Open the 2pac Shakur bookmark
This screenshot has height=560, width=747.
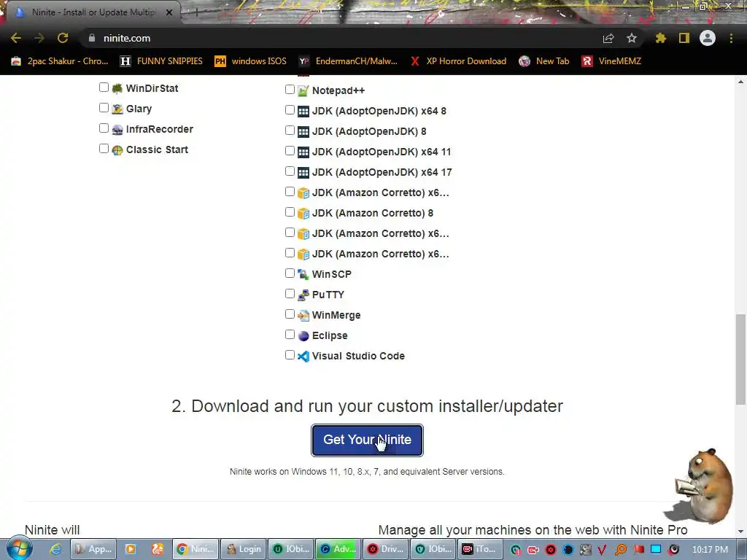(60, 61)
